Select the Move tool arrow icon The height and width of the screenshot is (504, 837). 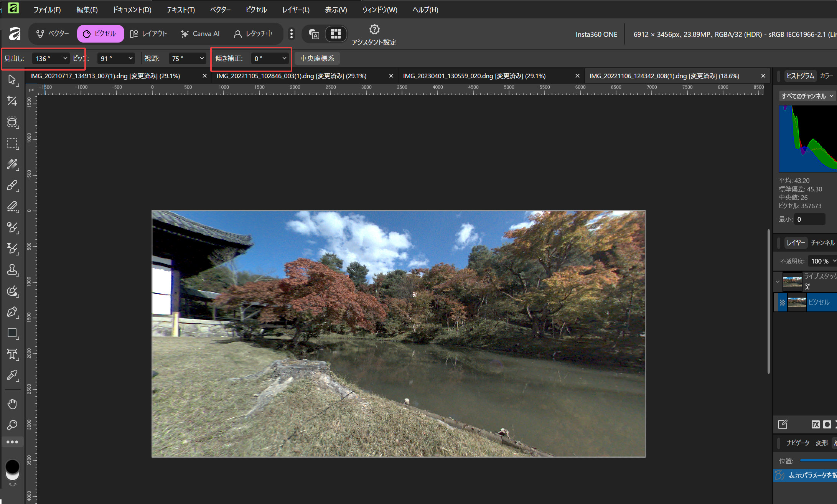(x=12, y=80)
